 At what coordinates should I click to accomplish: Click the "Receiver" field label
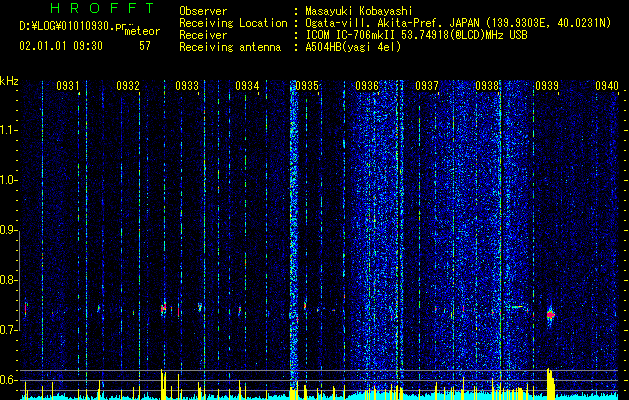point(203,35)
